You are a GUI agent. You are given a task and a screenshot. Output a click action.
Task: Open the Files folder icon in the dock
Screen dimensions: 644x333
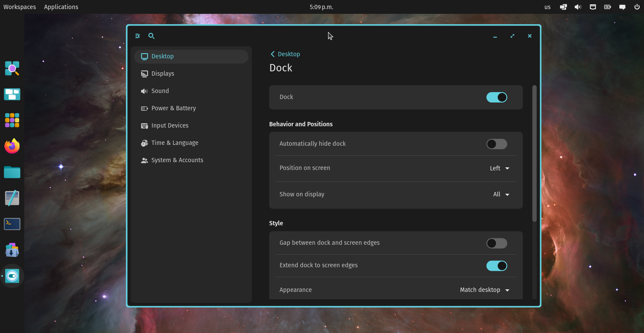pos(12,172)
